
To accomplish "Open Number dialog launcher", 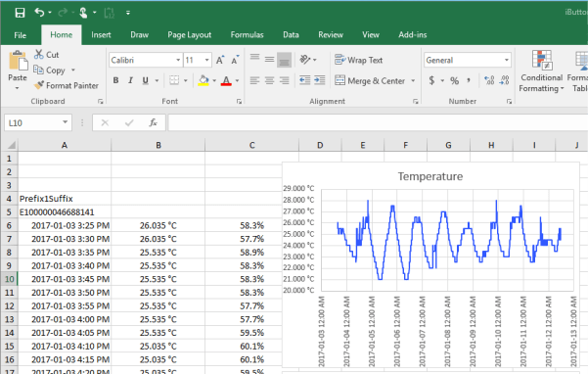I will tap(509, 101).
